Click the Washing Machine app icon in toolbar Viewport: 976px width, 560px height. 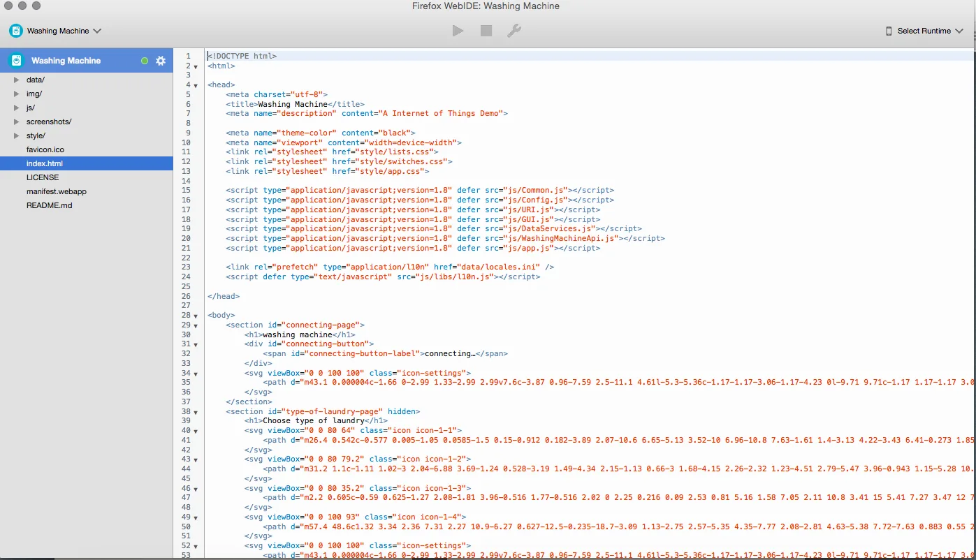click(16, 31)
